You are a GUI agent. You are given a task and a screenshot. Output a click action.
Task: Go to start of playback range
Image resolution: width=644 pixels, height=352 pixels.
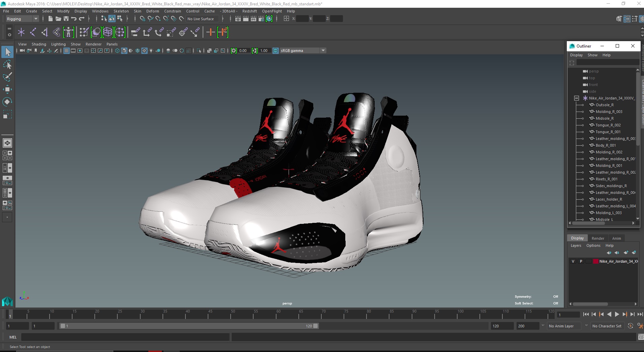click(586, 314)
